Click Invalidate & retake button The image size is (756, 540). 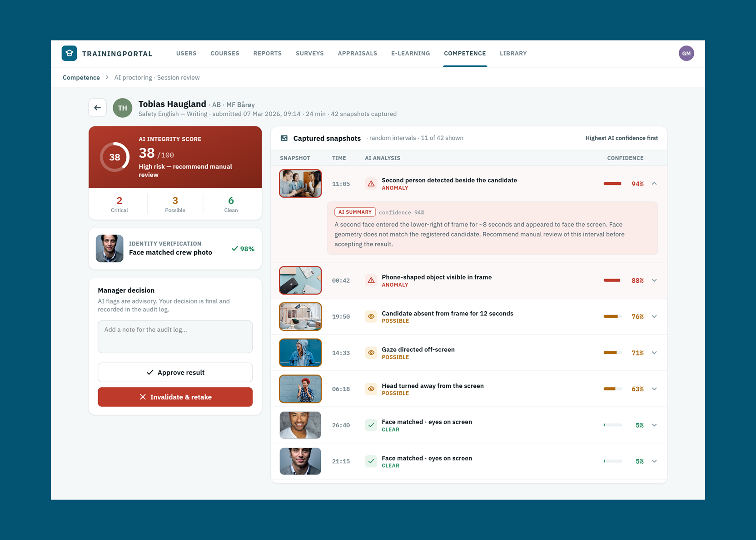(x=175, y=397)
